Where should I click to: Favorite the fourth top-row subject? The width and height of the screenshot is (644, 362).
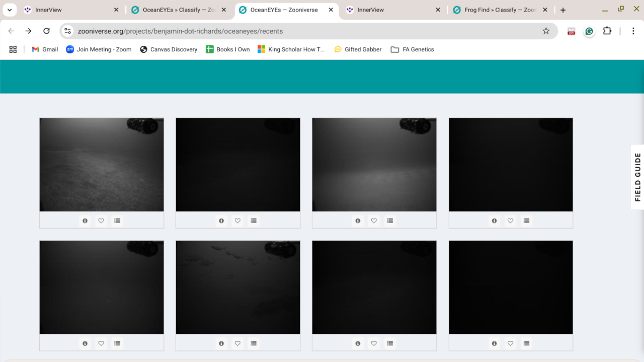(x=511, y=221)
